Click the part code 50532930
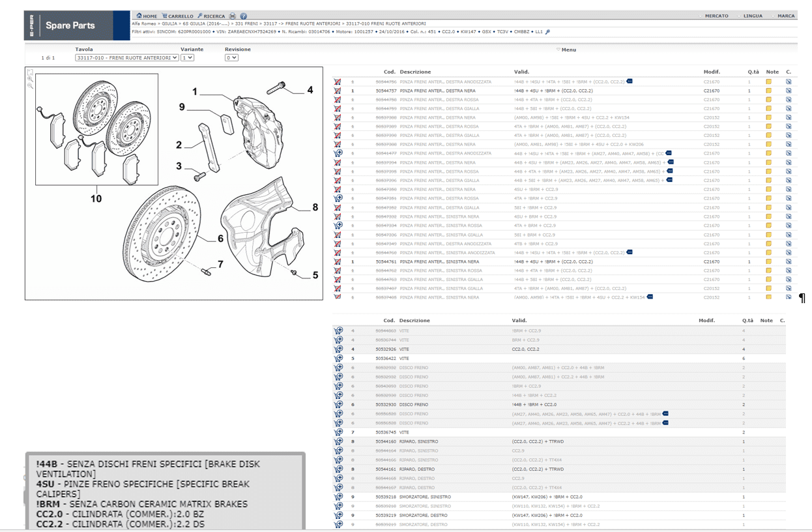 tap(386, 404)
